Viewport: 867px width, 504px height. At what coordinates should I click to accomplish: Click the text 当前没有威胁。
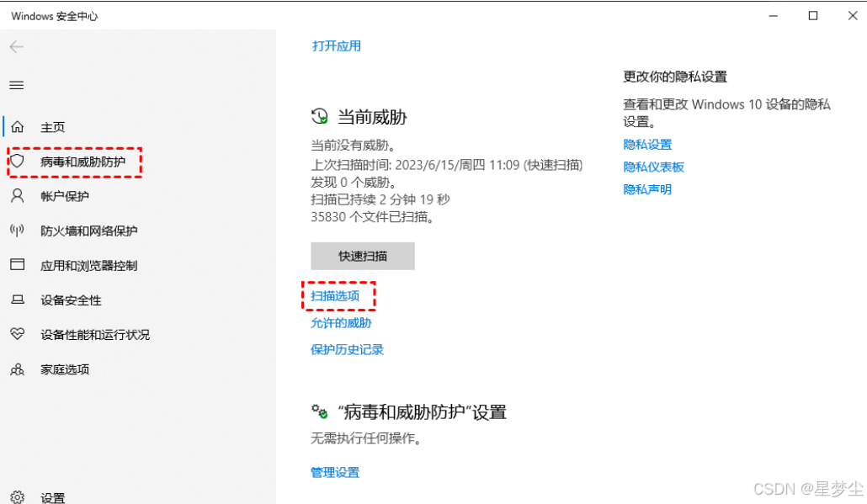pyautogui.click(x=354, y=146)
